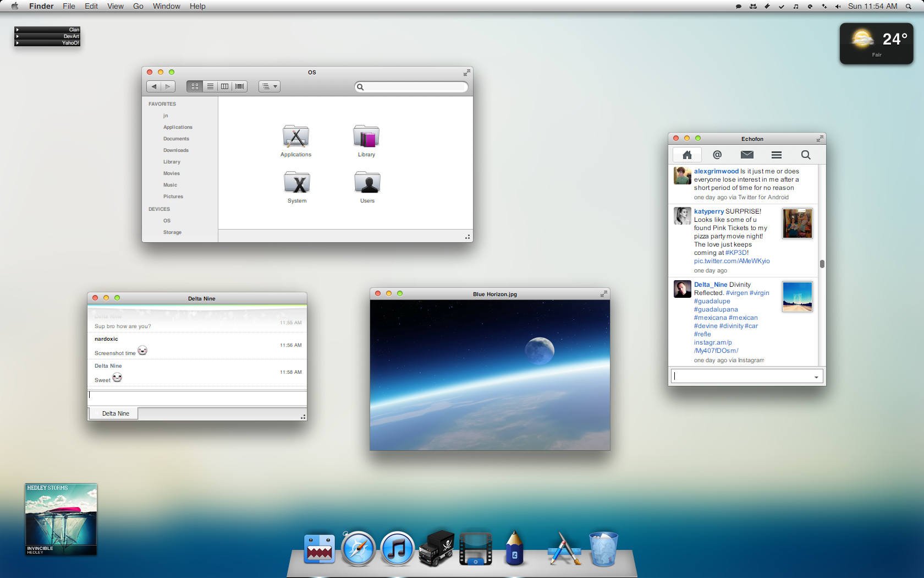The image size is (924, 578).
Task: Expand the Clan widget row
Action: point(47,30)
